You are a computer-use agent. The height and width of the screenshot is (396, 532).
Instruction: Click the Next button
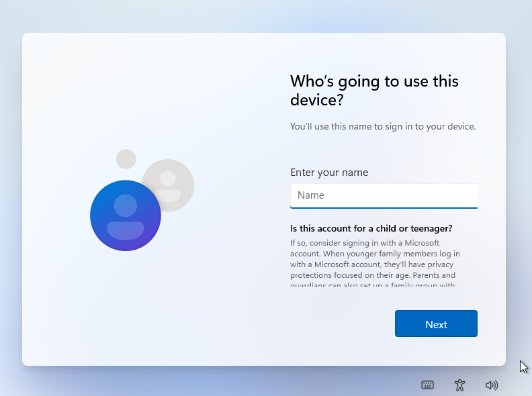(x=436, y=324)
